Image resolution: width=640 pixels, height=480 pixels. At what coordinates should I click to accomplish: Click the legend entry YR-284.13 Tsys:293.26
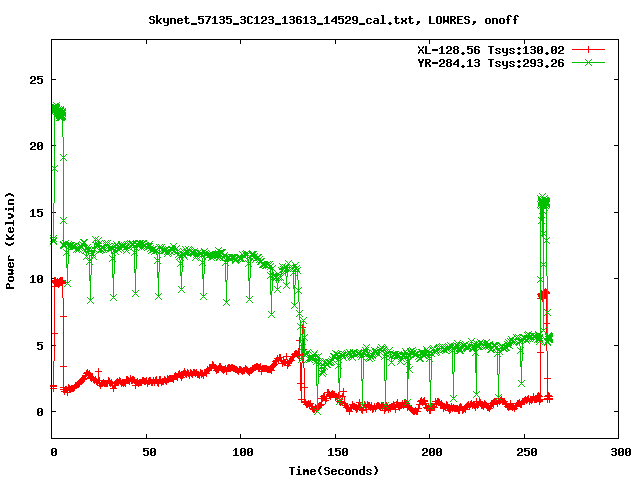tap(491, 63)
